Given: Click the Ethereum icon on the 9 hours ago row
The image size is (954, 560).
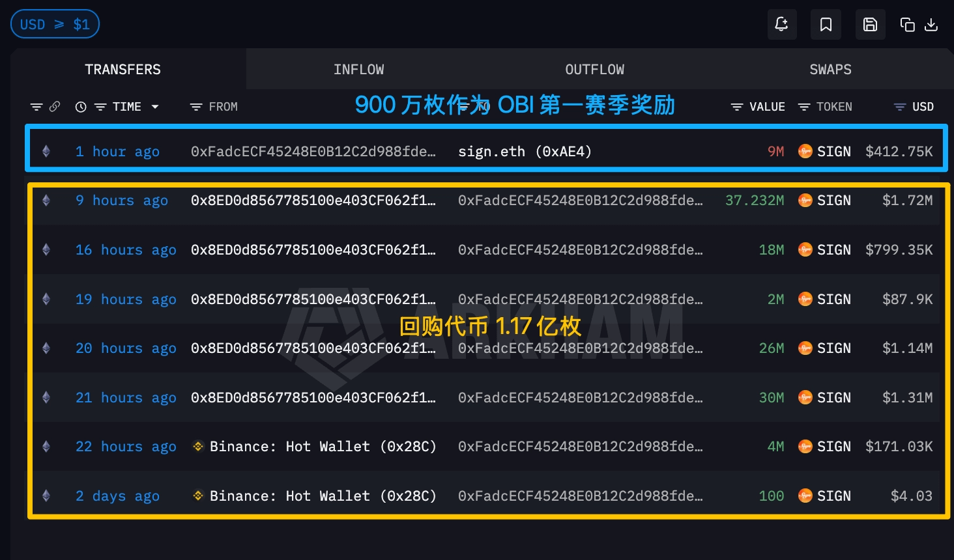Looking at the screenshot, I should tap(46, 200).
